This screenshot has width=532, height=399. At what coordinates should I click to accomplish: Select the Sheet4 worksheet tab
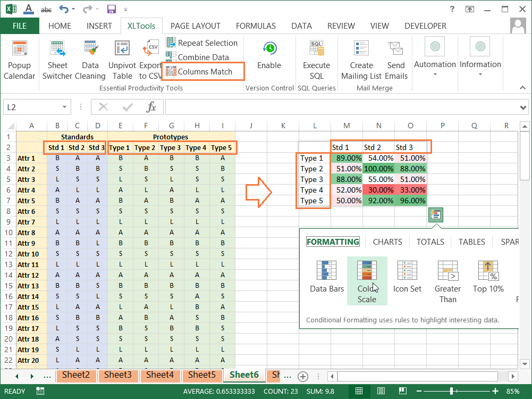[x=160, y=375]
